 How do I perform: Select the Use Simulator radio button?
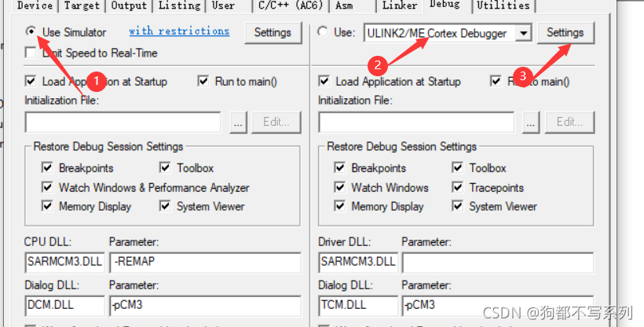(31, 32)
